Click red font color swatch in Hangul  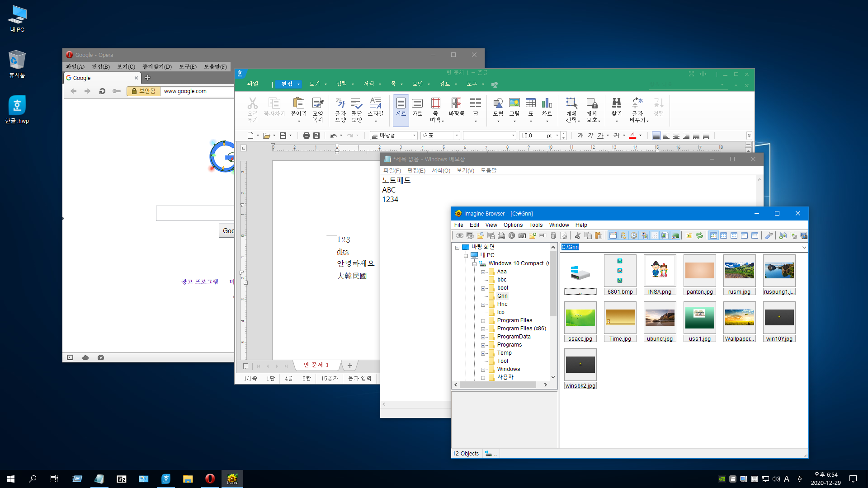point(633,136)
